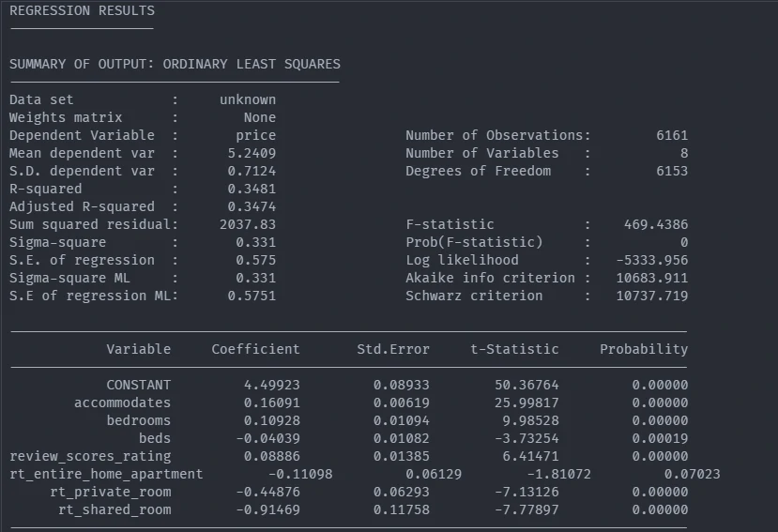Click the Mean dependent var value 5.2409

tap(252, 153)
